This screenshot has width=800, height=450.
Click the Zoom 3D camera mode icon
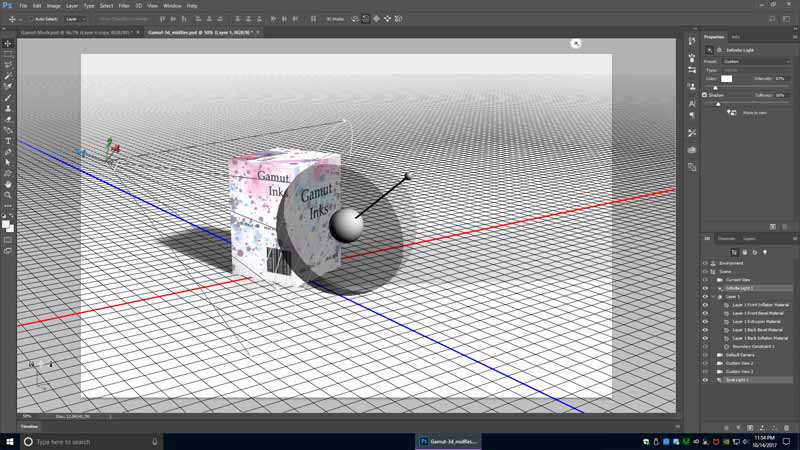pos(398,19)
